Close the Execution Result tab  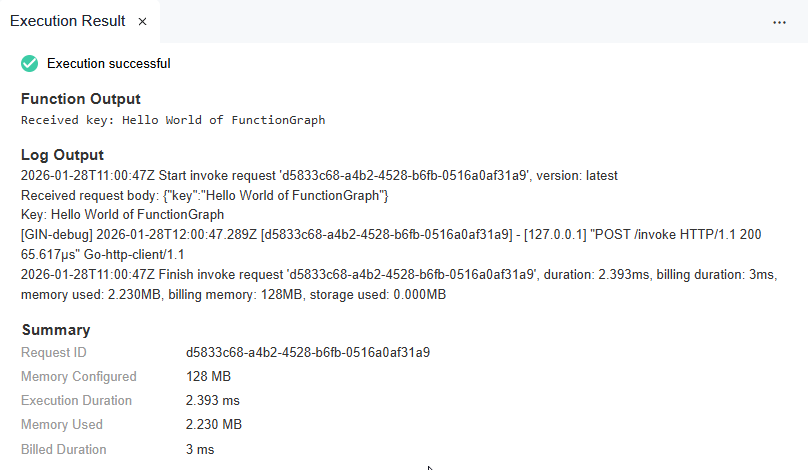(142, 21)
